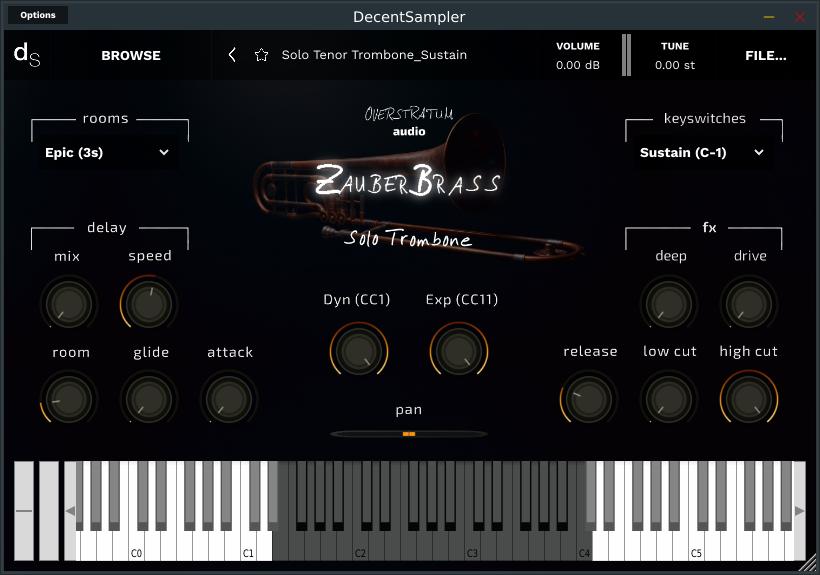The image size is (820, 575).
Task: Click the Exp (CC11) knob
Action: pyautogui.click(x=459, y=351)
